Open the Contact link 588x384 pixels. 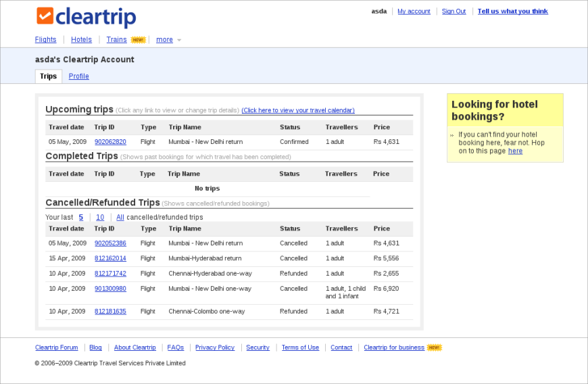point(341,347)
